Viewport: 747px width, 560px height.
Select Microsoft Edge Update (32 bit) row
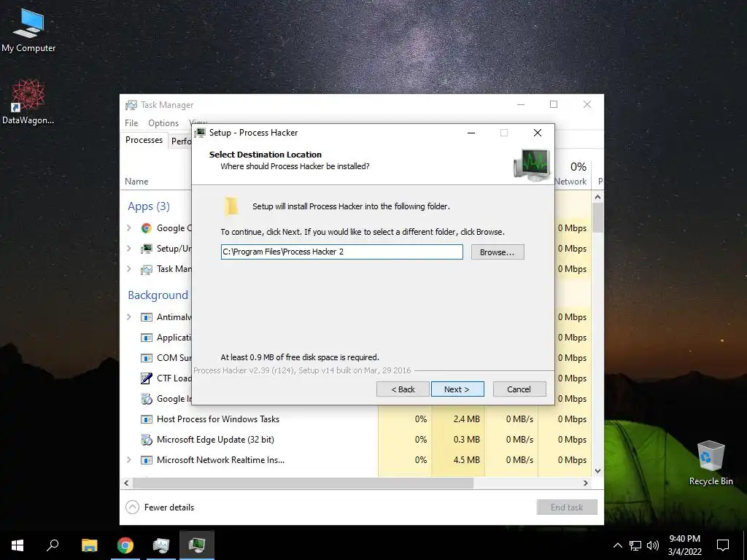click(x=356, y=440)
